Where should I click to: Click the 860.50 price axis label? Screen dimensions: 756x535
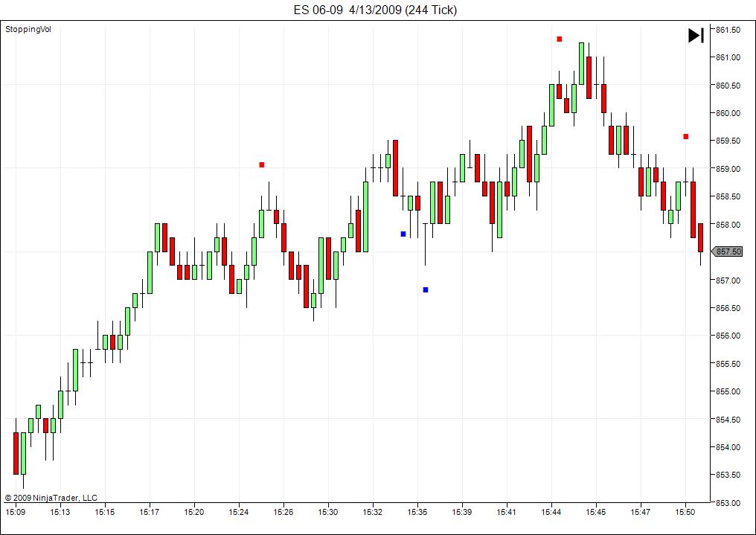pos(728,86)
